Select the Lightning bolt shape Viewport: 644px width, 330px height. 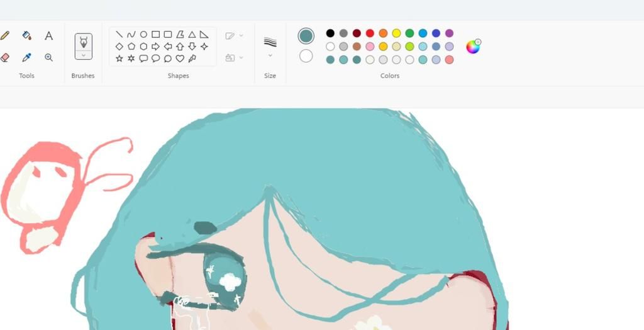[192, 59]
